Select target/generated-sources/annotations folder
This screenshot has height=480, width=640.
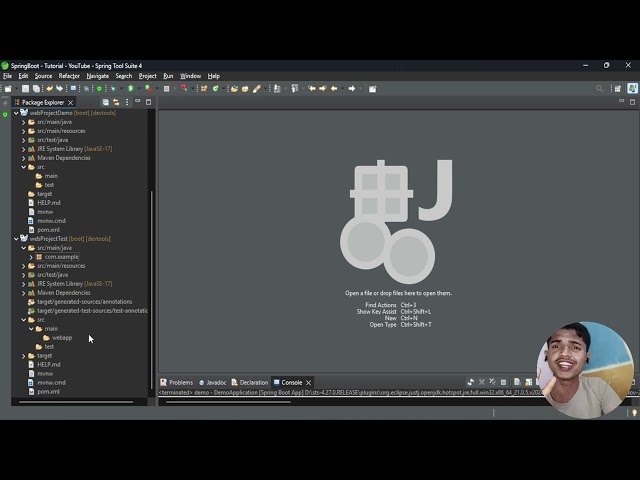click(80, 302)
